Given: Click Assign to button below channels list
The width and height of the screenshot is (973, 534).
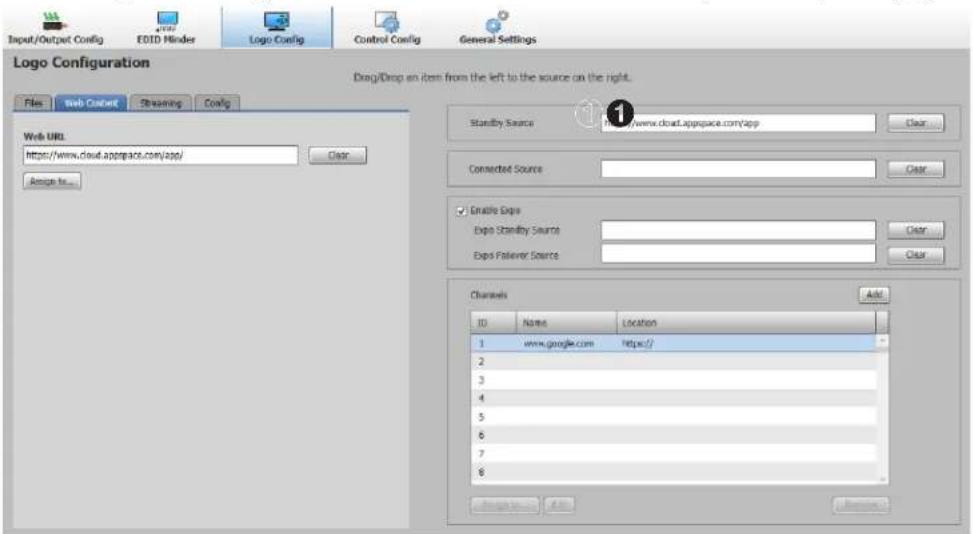Looking at the screenshot, I should pos(505,505).
